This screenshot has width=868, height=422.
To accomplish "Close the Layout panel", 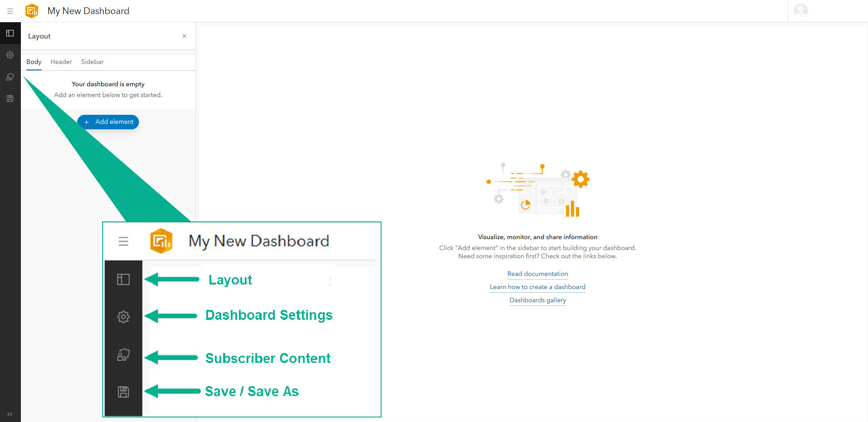I will tap(184, 36).
